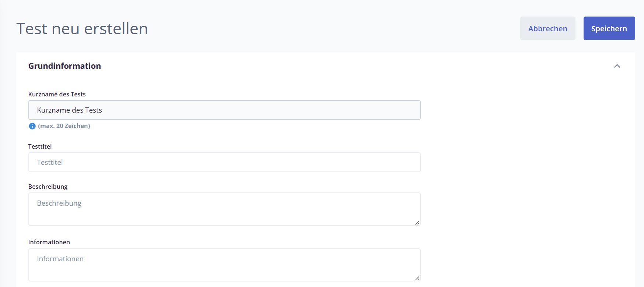Click the 'Informationen' field label
Screen dimensions: 644x287
[x=49, y=242]
